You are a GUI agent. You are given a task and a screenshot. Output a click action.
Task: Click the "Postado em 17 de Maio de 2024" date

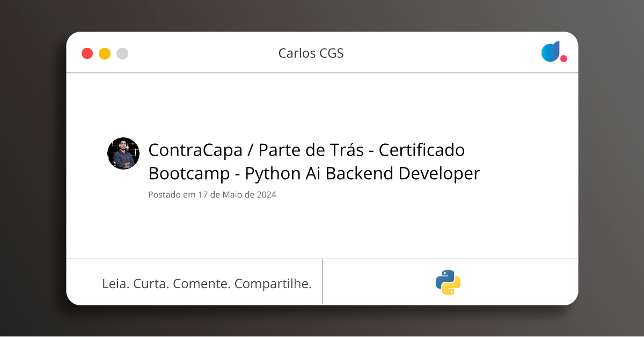tap(212, 195)
